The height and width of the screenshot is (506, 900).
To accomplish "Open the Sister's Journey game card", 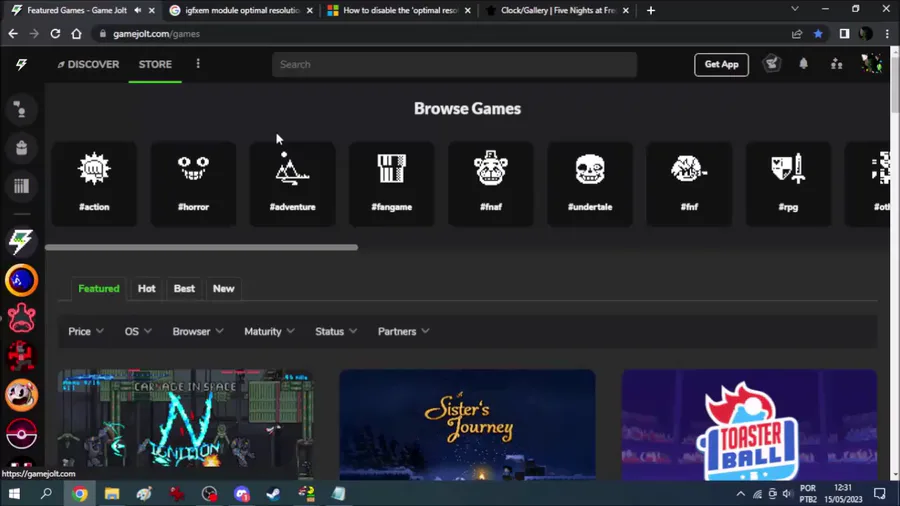I will 467,425.
